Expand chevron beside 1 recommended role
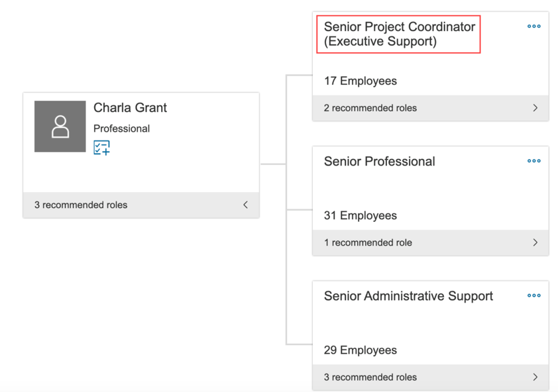The height and width of the screenshot is (392, 558). click(535, 242)
